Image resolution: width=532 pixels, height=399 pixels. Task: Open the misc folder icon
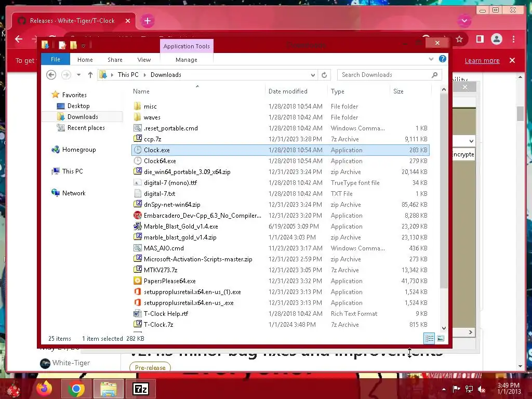pyautogui.click(x=137, y=106)
